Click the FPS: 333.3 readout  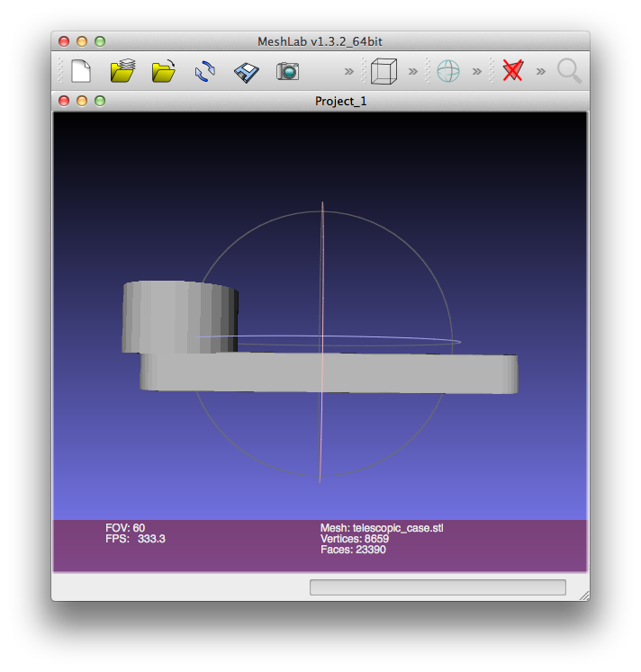click(x=135, y=539)
